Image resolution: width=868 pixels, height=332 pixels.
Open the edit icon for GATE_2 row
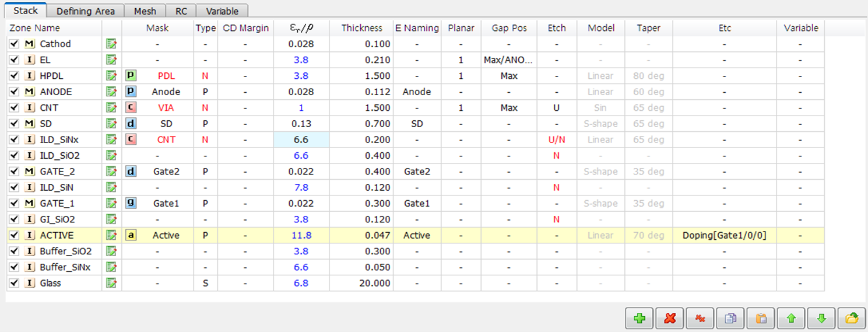tap(111, 172)
